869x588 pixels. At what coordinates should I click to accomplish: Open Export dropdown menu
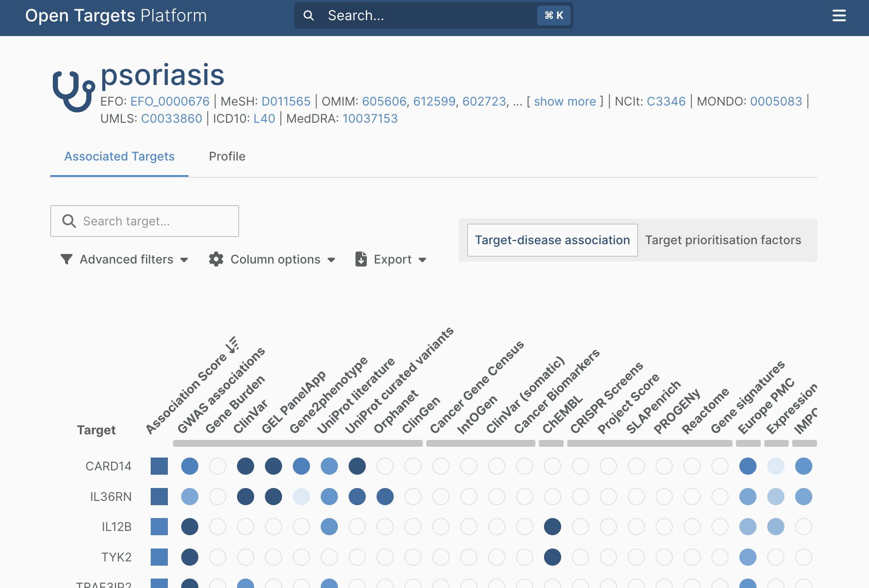(393, 259)
